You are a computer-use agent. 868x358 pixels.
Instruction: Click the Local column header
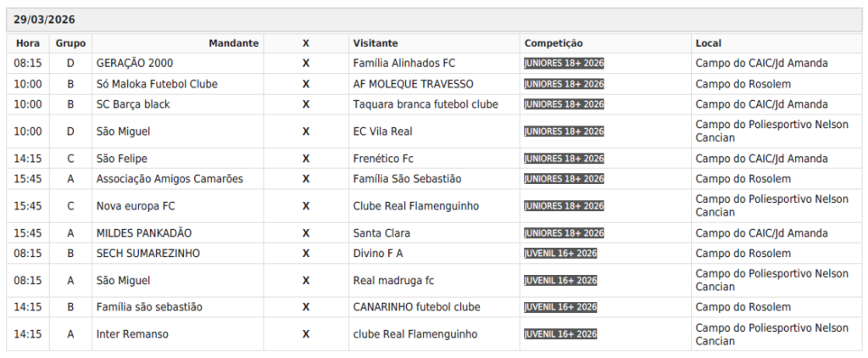point(709,43)
